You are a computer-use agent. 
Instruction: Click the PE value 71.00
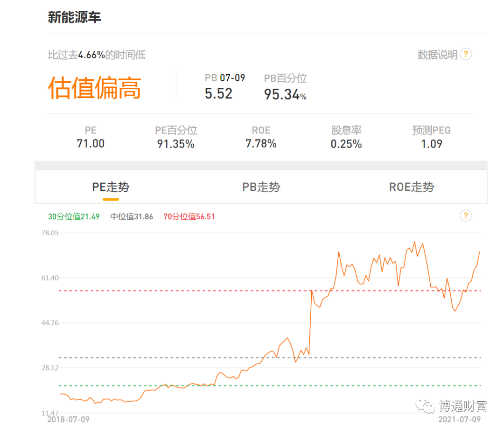(x=91, y=144)
